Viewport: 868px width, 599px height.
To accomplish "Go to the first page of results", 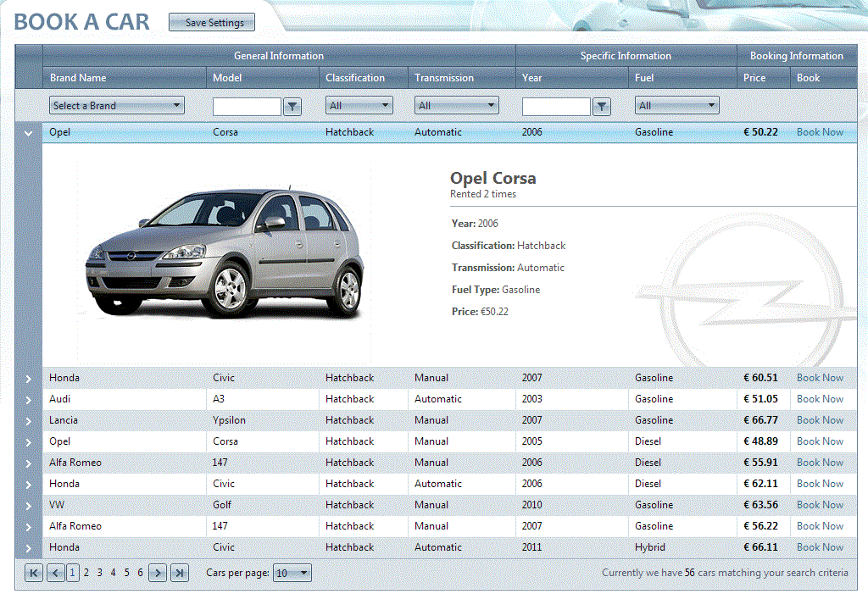I will [34, 573].
